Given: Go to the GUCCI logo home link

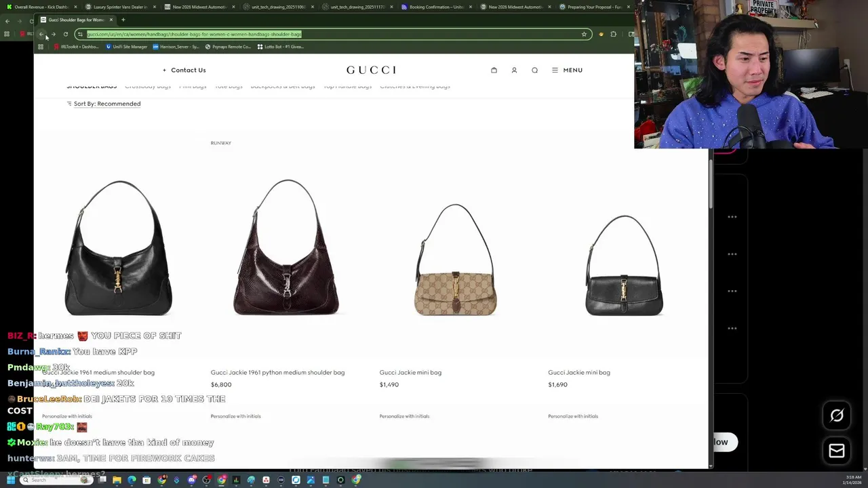Looking at the screenshot, I should pos(371,70).
